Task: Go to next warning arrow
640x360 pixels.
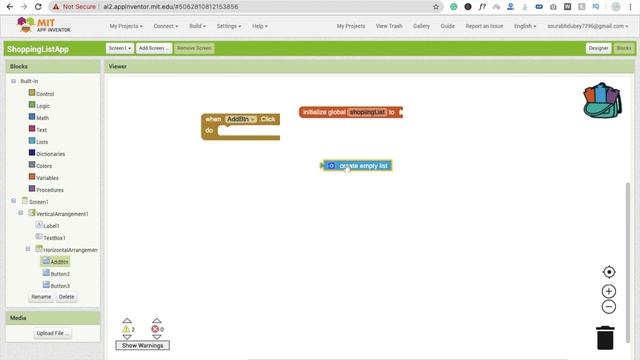Action: coord(127,337)
